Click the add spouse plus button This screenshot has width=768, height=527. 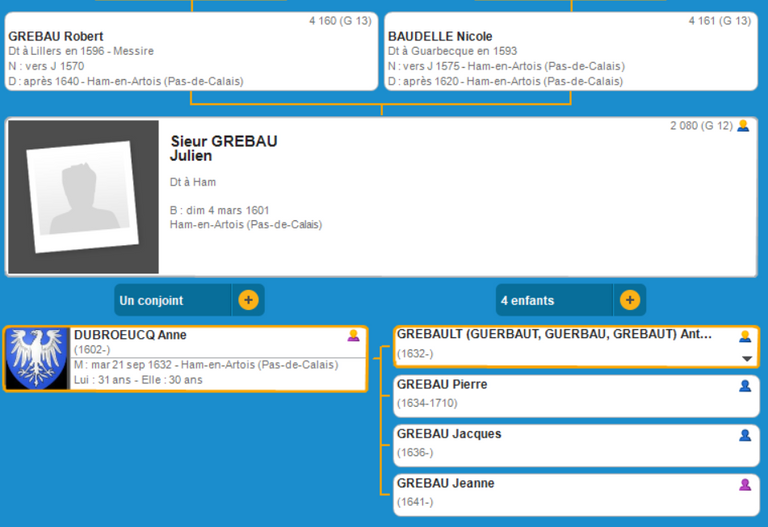click(248, 300)
